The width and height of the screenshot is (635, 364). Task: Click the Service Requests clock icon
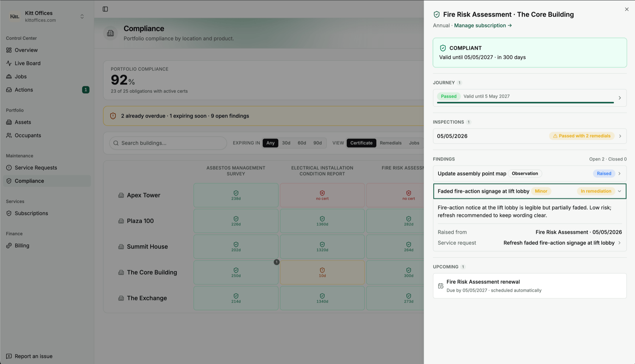coord(9,168)
